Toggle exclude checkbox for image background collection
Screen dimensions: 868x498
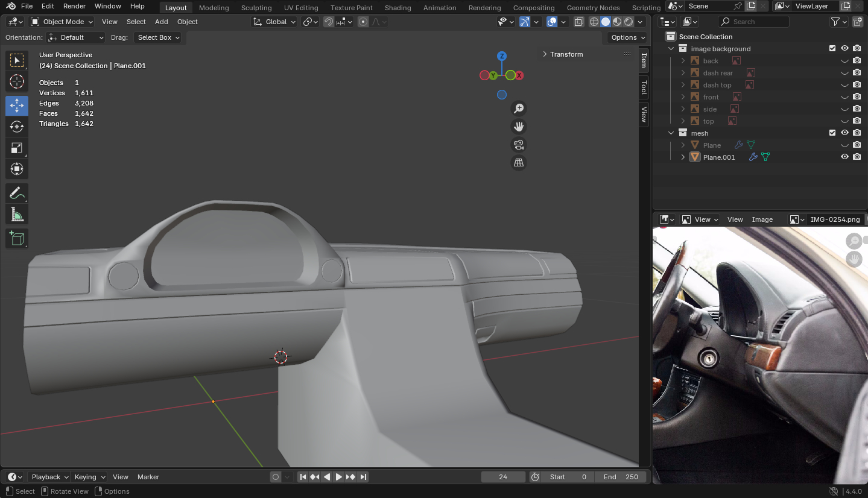click(832, 49)
